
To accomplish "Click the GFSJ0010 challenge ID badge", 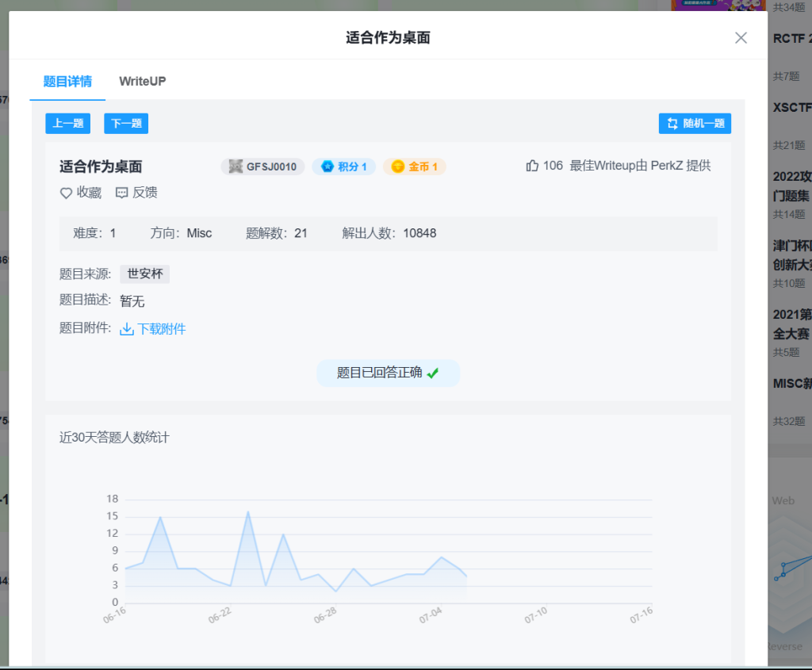I will (x=262, y=167).
